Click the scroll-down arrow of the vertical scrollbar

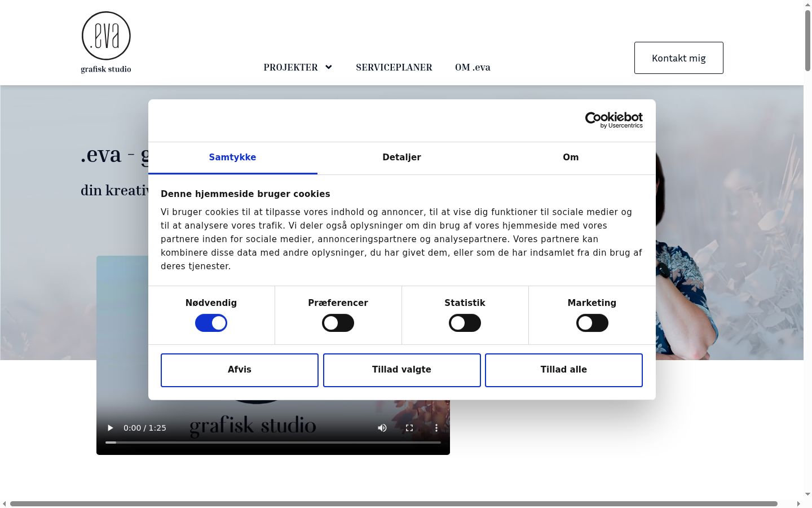(807, 494)
